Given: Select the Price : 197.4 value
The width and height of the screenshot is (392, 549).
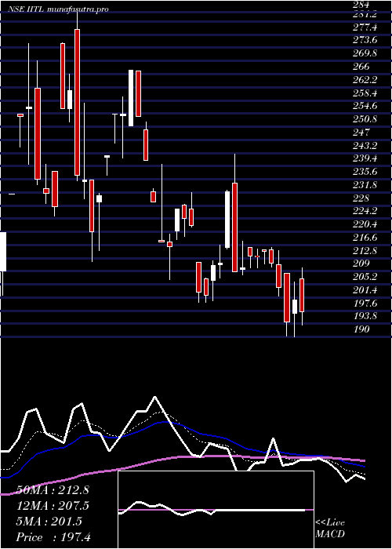Looking at the screenshot, I should click(x=53, y=537).
